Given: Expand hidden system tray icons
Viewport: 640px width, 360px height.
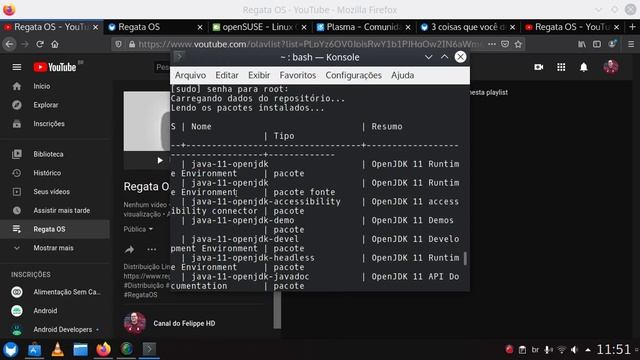Looking at the screenshot, I should [x=588, y=350].
